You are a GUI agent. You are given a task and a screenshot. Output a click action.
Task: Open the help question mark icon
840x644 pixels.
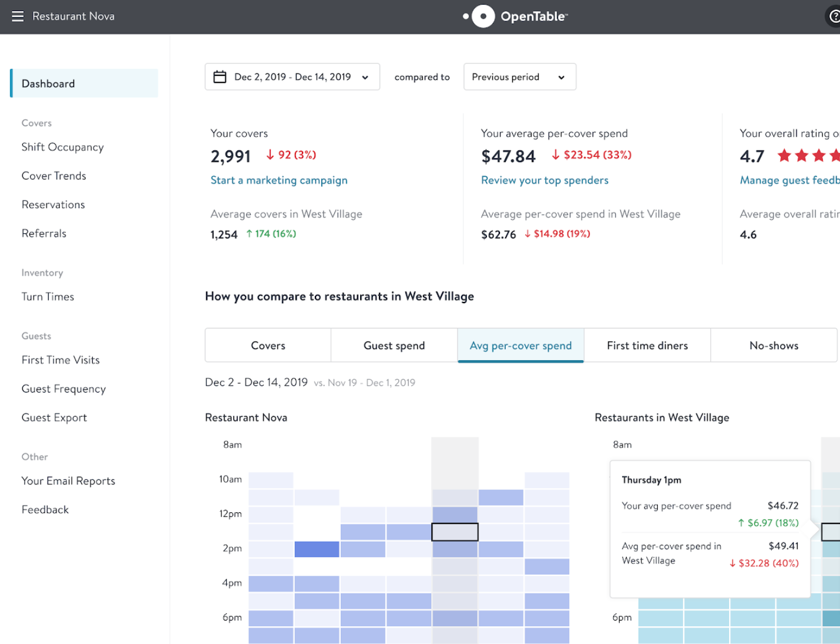pyautogui.click(x=834, y=16)
